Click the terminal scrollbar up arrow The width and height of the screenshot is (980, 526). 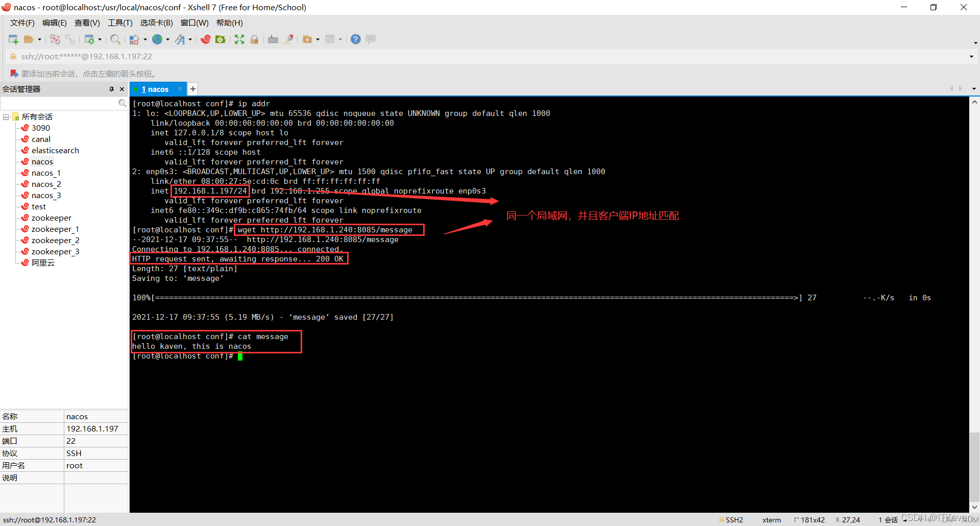(x=974, y=102)
